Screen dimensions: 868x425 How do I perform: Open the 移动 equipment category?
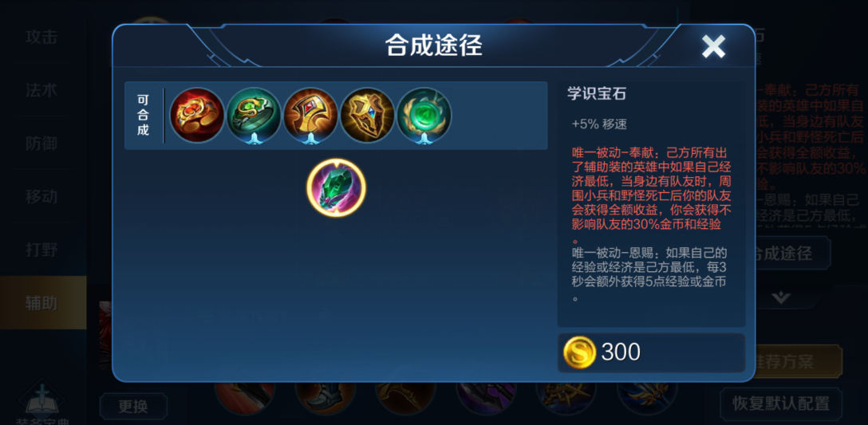(42, 196)
